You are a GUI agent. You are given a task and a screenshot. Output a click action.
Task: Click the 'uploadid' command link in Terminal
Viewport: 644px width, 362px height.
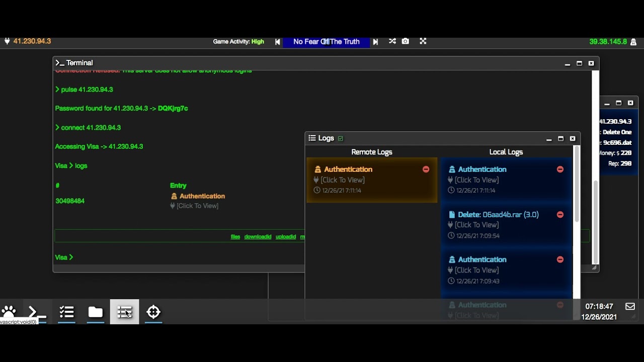286,237
